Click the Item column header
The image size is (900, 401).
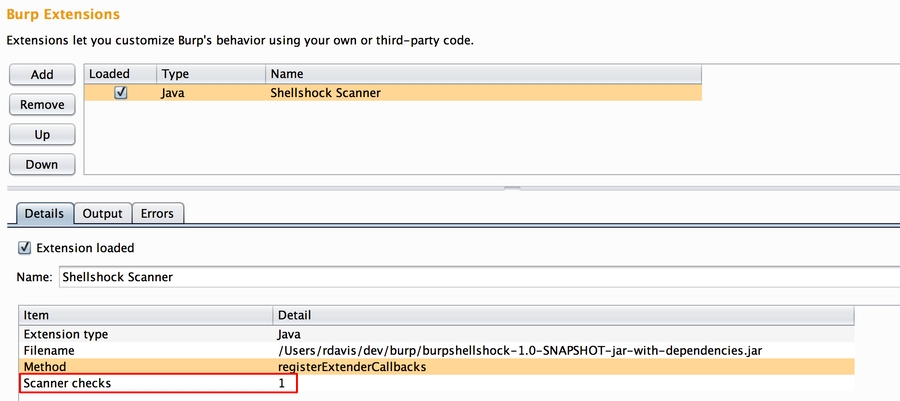pos(145,315)
